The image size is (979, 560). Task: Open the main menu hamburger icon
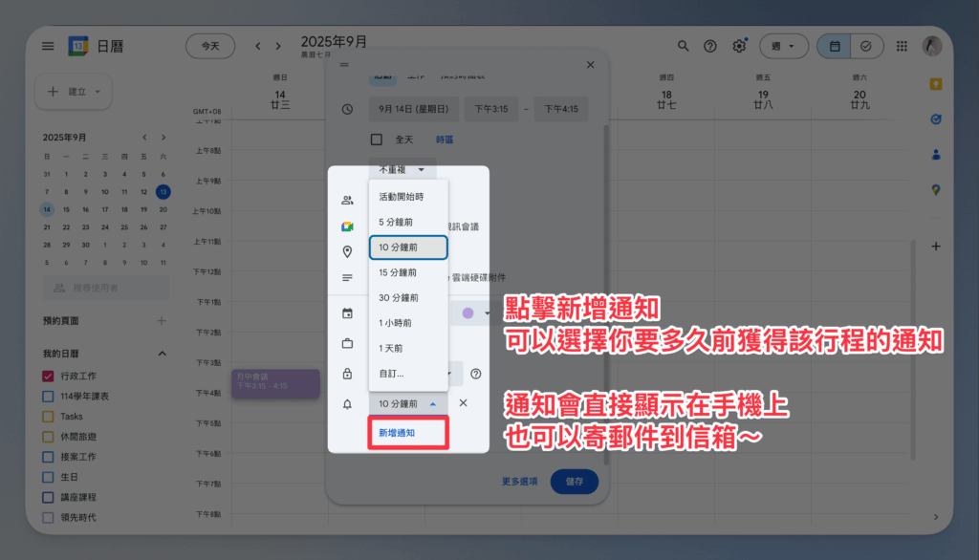coord(48,46)
